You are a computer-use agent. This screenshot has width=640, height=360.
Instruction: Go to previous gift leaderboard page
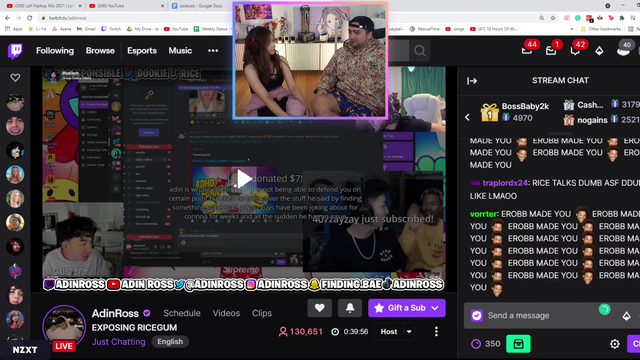pyautogui.click(x=467, y=117)
